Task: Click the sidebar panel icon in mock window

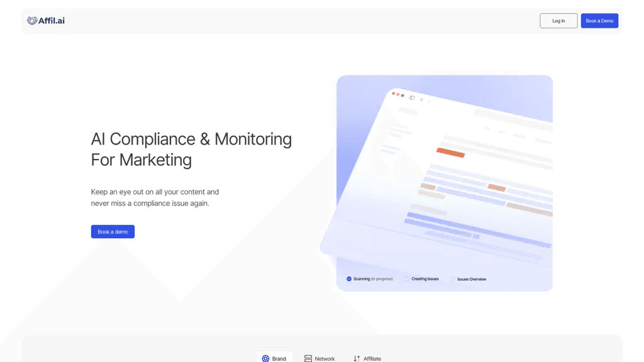Action: [412, 97]
